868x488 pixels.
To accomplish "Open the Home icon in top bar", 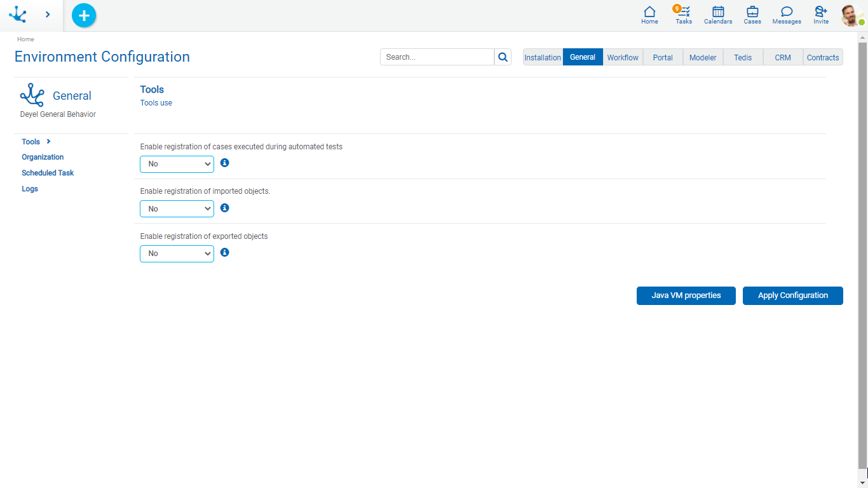I will click(x=649, y=15).
